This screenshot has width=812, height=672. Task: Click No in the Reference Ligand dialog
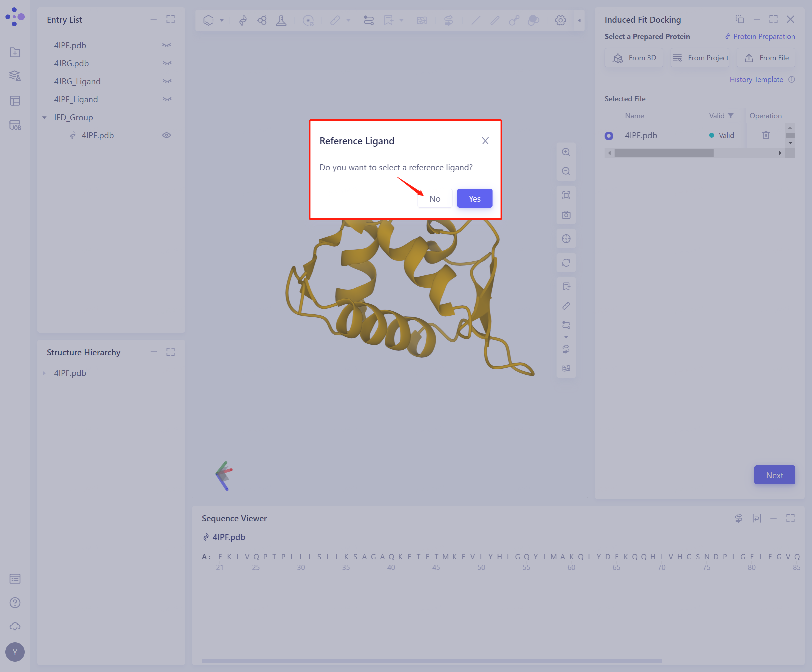tap(435, 198)
